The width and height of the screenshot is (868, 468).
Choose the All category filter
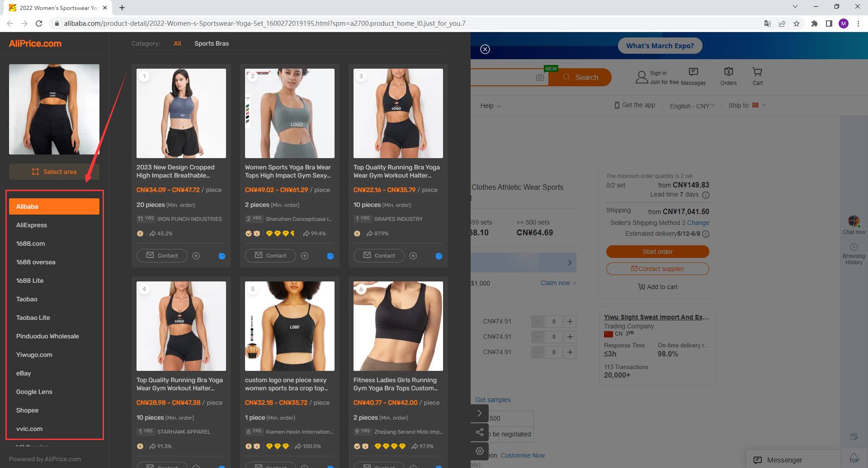pyautogui.click(x=177, y=44)
